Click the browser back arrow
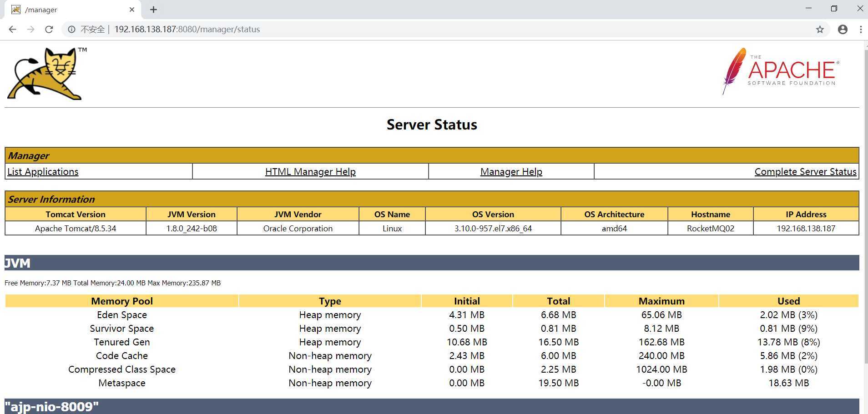 pyautogui.click(x=13, y=29)
